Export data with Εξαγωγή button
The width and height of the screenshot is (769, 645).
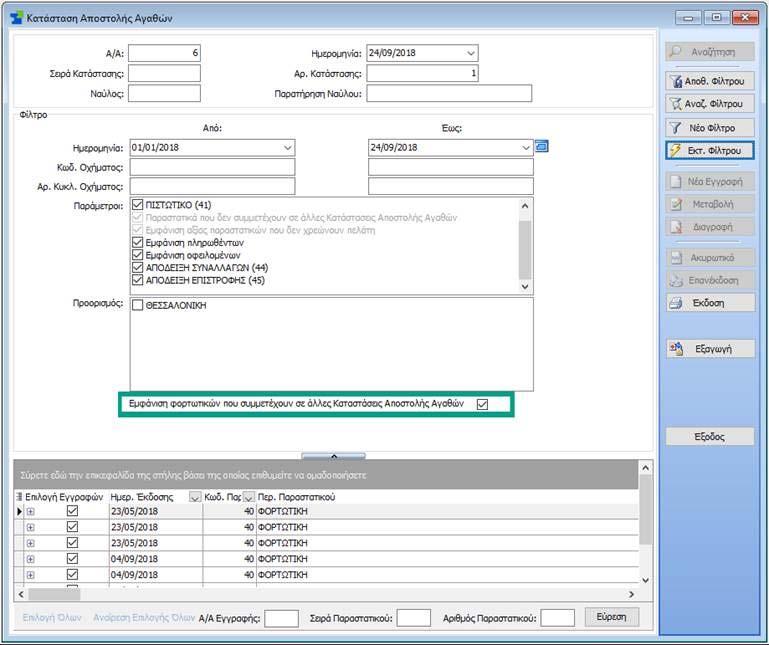click(x=709, y=349)
